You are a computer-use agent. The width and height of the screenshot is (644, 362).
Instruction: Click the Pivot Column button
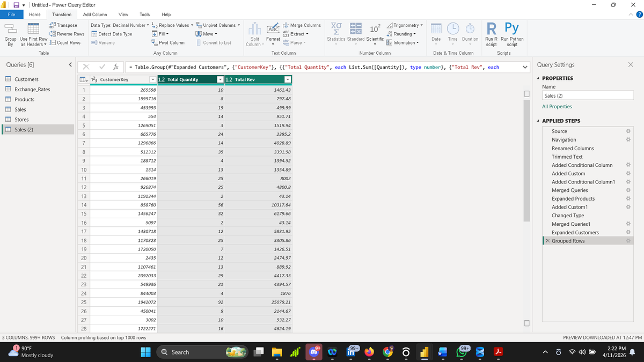click(x=168, y=42)
